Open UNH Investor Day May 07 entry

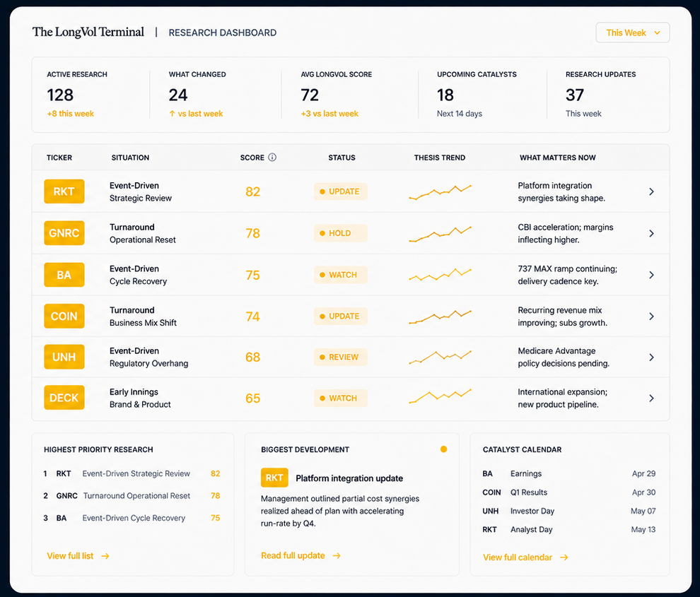(568, 511)
